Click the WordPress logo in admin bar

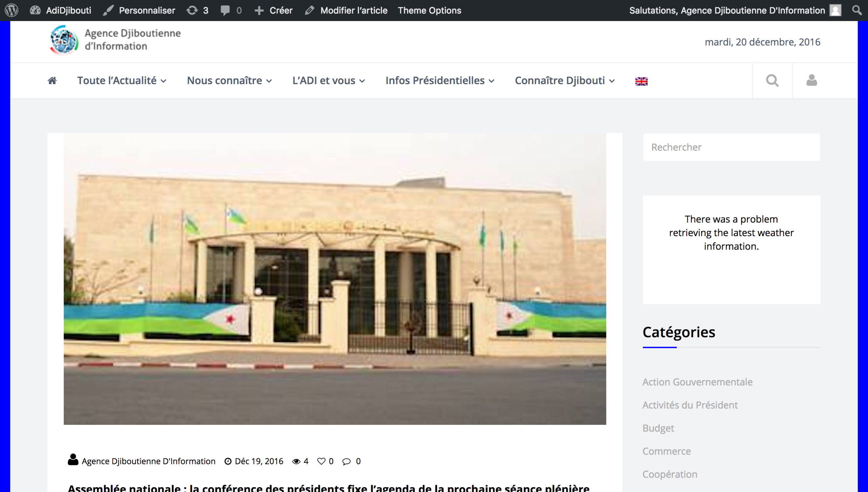(x=12, y=10)
